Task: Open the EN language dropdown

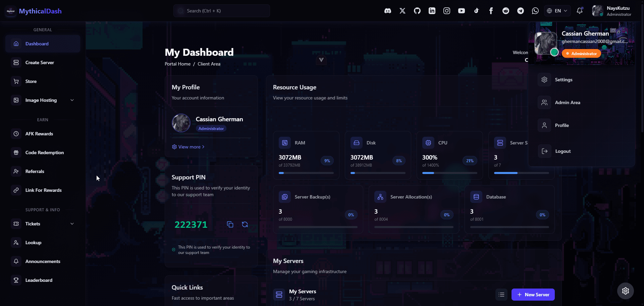Action: [x=557, y=11]
